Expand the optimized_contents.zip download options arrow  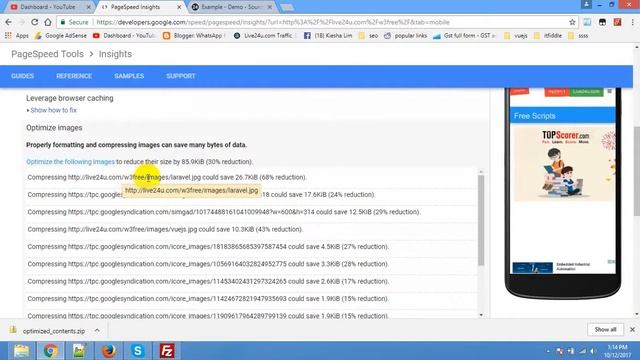point(97,331)
